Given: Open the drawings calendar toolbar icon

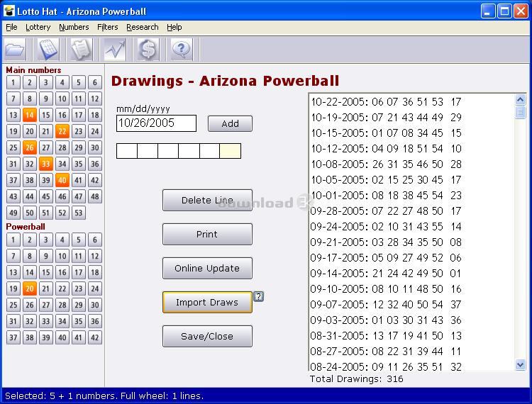Looking at the screenshot, I should point(48,50).
